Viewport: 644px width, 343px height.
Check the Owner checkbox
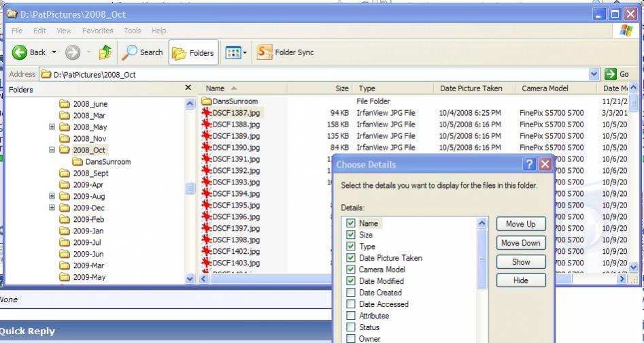[x=350, y=338]
